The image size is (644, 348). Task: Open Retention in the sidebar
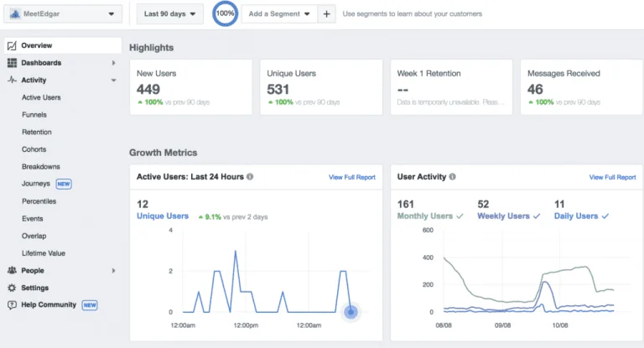[37, 132]
